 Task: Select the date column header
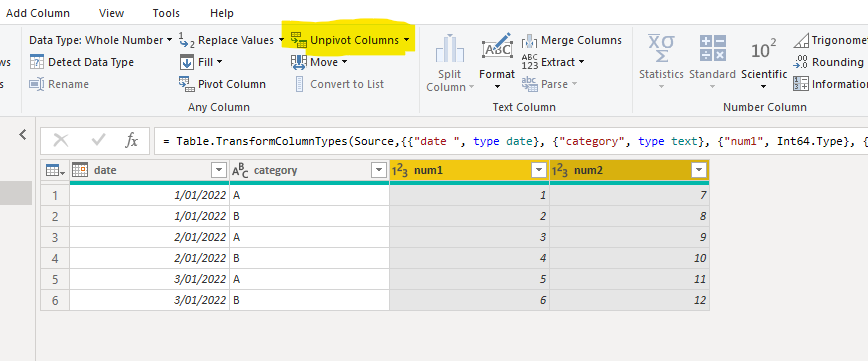pyautogui.click(x=149, y=171)
